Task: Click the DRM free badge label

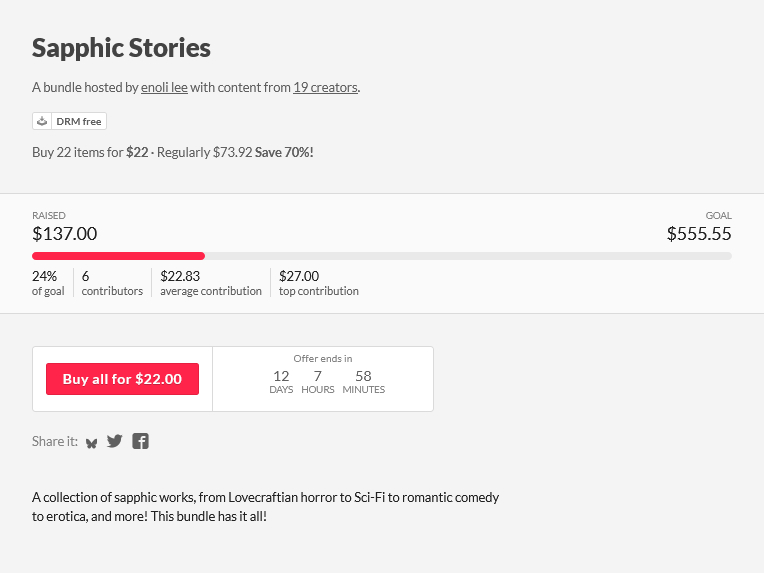Action: coord(78,121)
